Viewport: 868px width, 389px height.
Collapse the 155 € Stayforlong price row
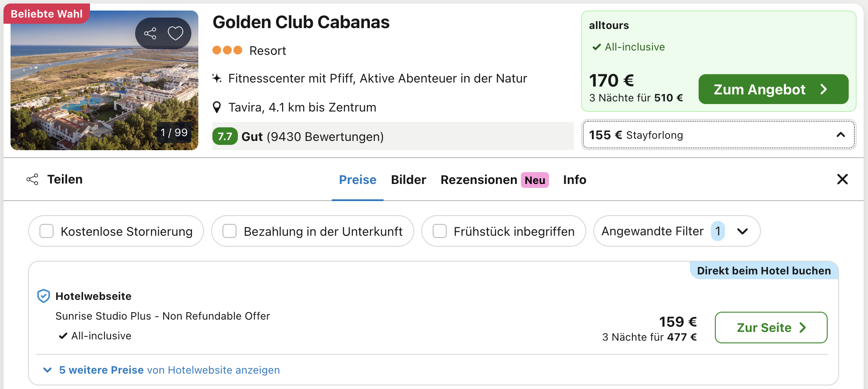[x=718, y=135]
